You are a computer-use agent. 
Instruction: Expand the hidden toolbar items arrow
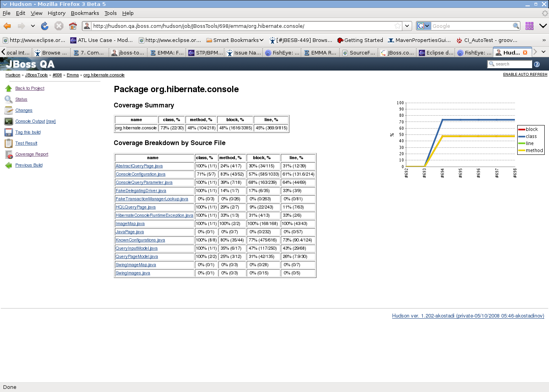tap(543, 26)
